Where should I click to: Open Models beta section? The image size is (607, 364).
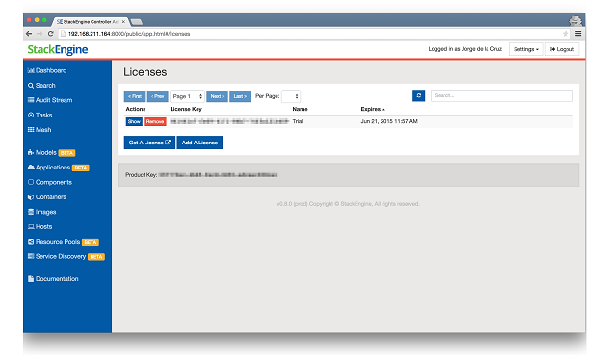[51, 153]
